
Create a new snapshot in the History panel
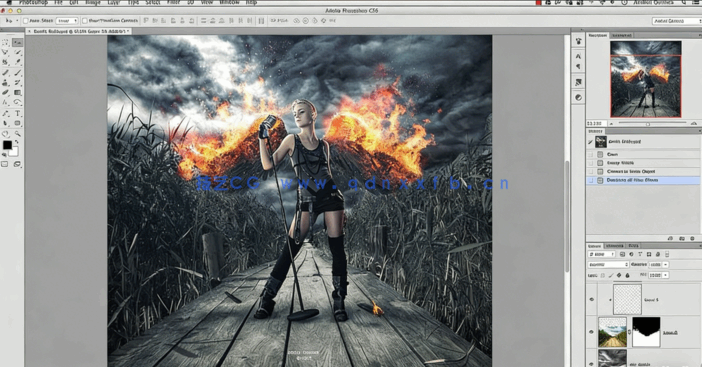point(682,238)
